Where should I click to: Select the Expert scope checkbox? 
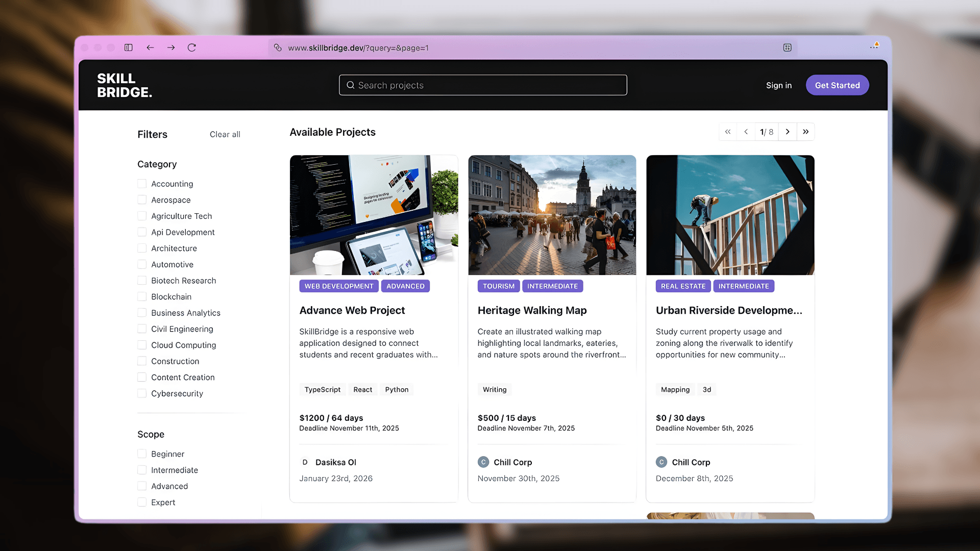click(142, 502)
